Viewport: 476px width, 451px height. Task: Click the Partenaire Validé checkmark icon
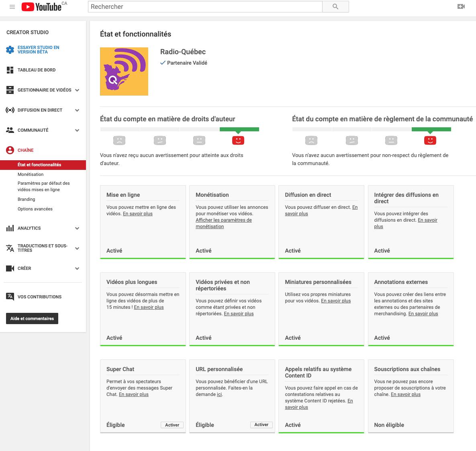pyautogui.click(x=163, y=63)
